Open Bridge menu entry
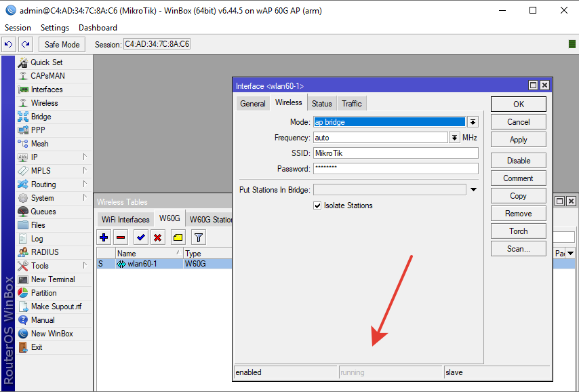The image size is (579, 392). pos(54,117)
